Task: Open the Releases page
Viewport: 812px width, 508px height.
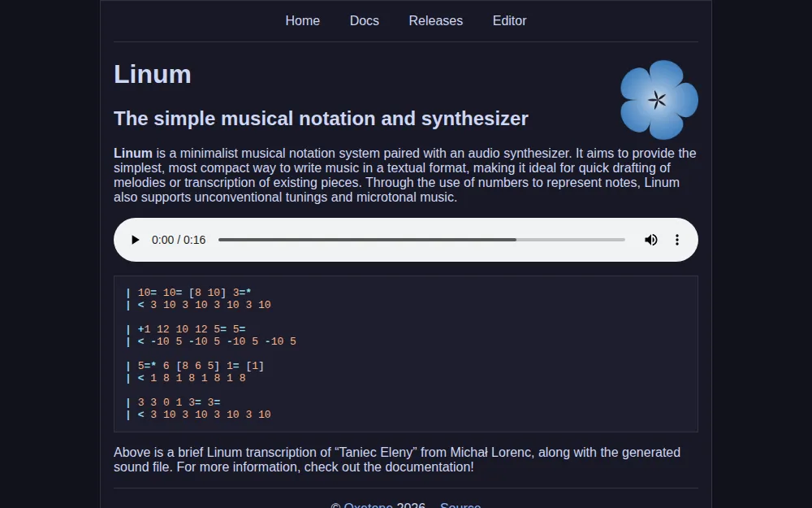Action: coord(436,21)
